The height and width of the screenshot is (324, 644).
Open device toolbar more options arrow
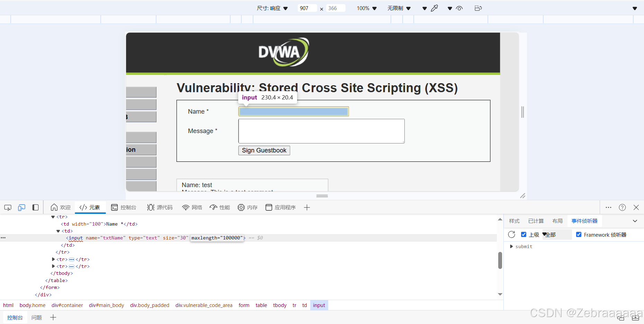635,8
